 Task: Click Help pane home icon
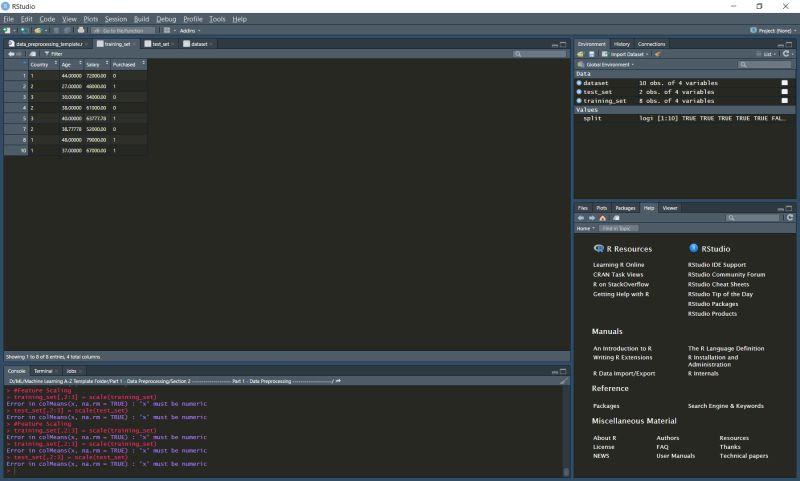(x=603, y=218)
